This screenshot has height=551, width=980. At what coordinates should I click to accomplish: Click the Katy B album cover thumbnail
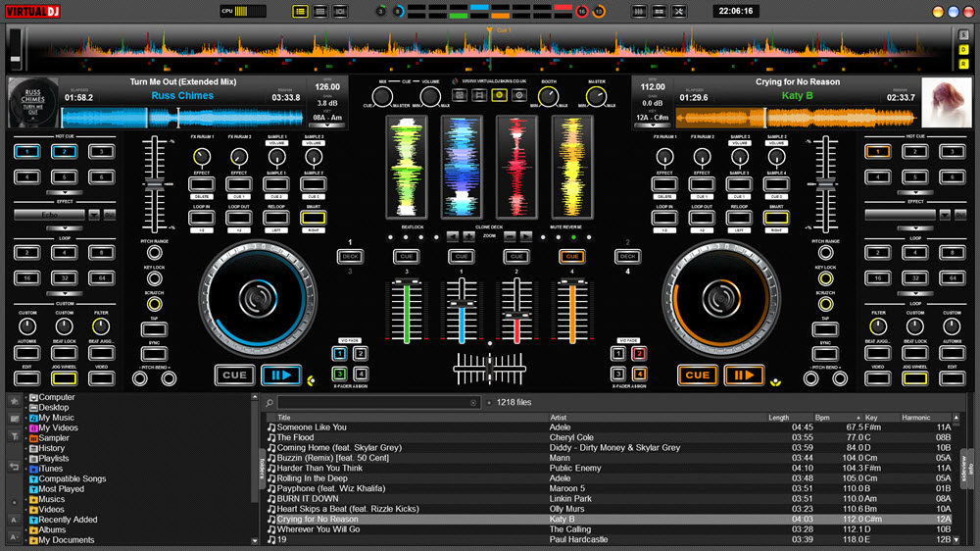[x=947, y=102]
